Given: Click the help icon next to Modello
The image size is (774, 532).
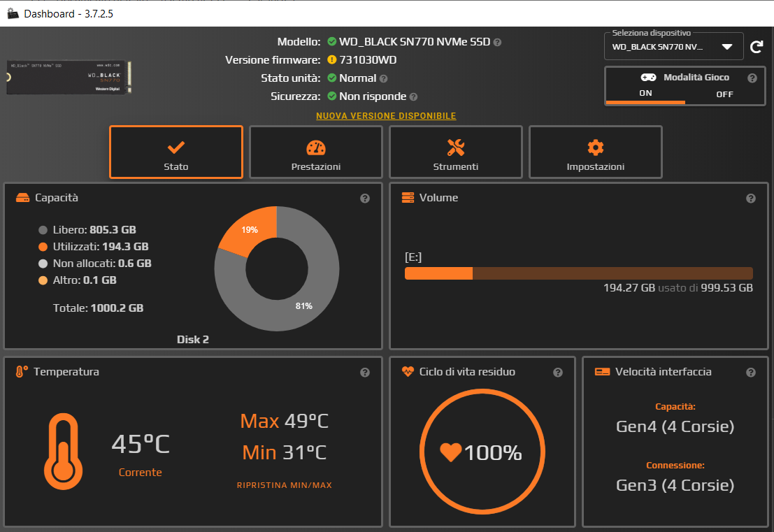Looking at the screenshot, I should (x=498, y=43).
